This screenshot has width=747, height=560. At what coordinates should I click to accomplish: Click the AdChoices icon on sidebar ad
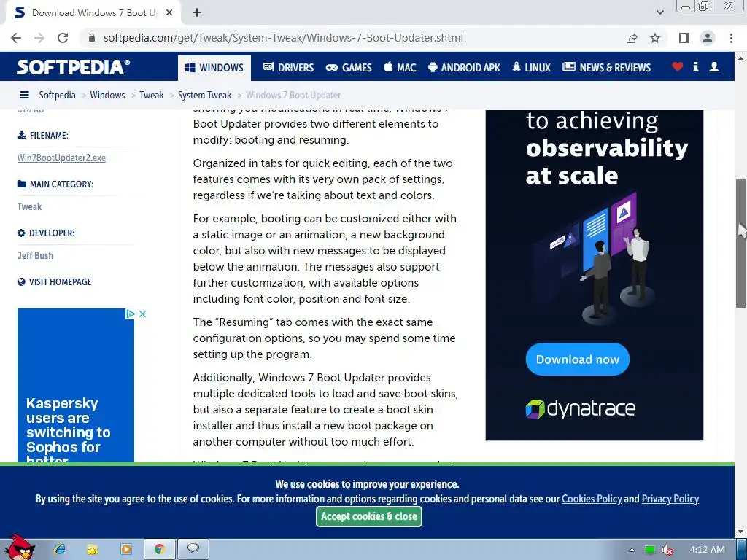tap(130, 314)
